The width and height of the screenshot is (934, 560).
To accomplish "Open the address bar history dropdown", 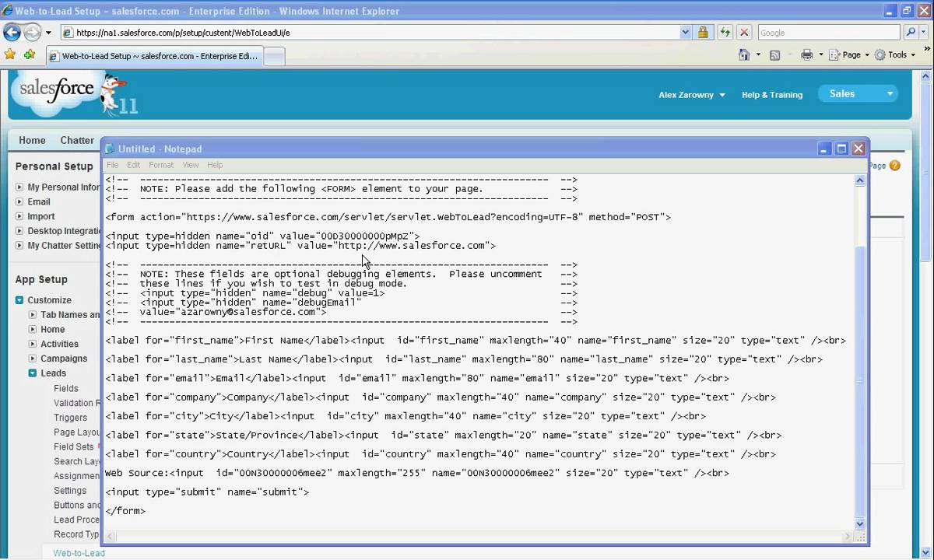I will pos(686,33).
